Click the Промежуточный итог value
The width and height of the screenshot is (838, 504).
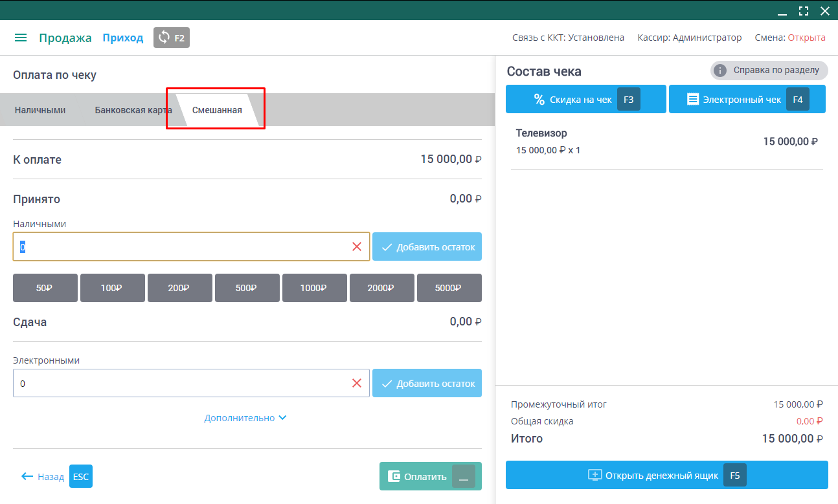tap(798, 404)
